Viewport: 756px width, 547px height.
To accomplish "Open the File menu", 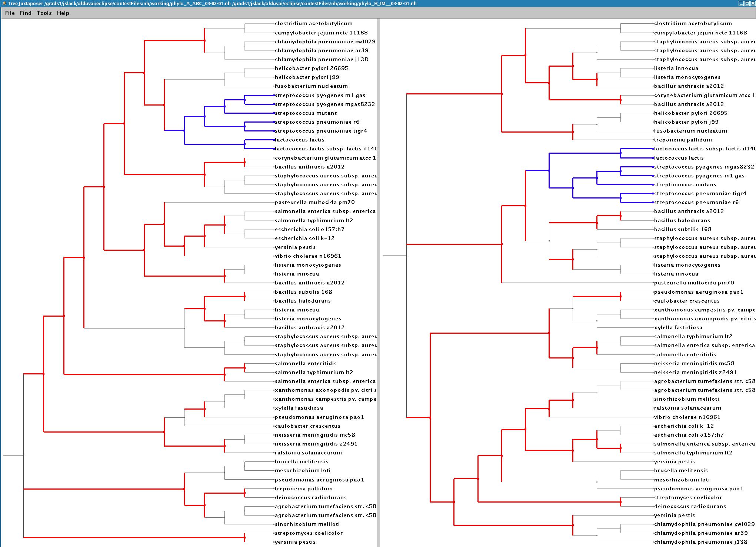I will (x=10, y=13).
